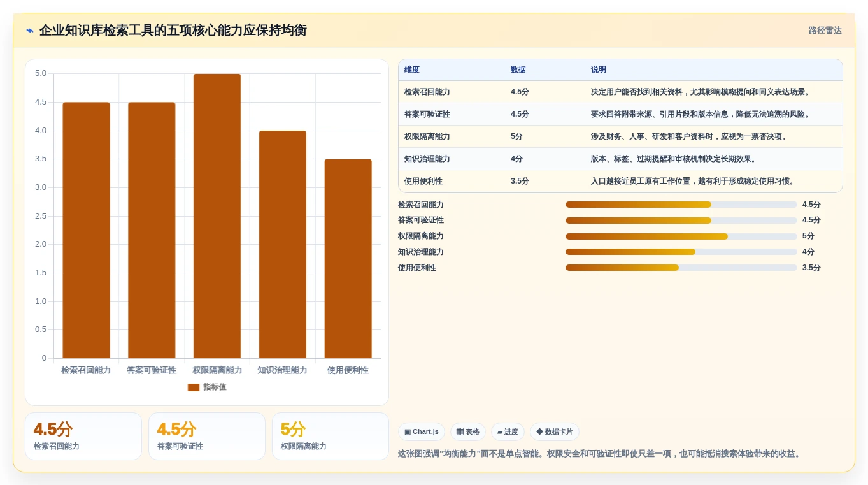The width and height of the screenshot is (868, 485).
Task: Click the 使用便利性 x-axis label
Action: [348, 370]
